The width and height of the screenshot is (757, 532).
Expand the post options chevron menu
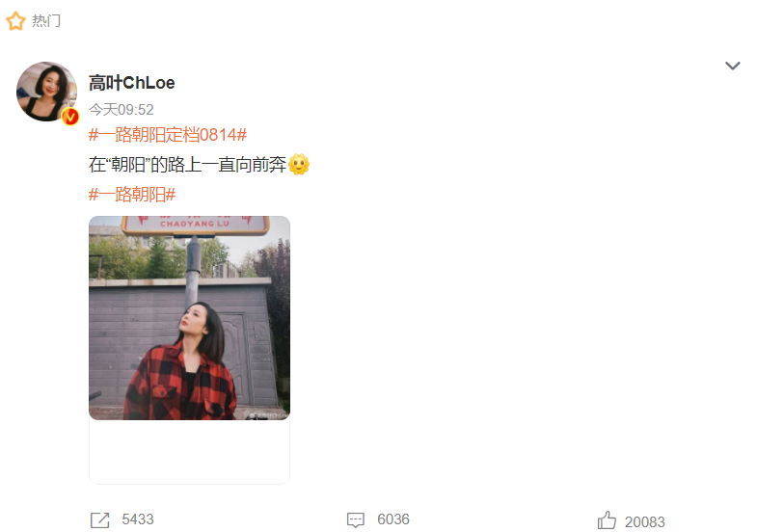click(732, 66)
